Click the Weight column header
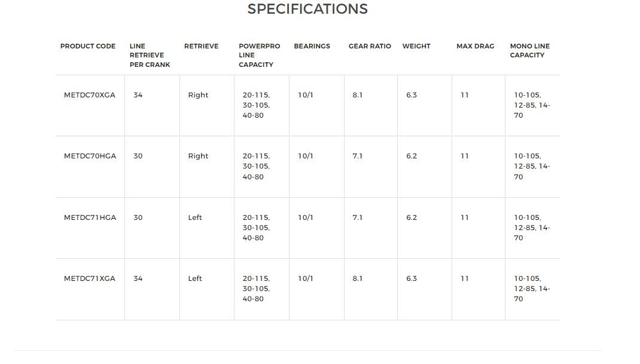640x364 pixels. [x=416, y=46]
